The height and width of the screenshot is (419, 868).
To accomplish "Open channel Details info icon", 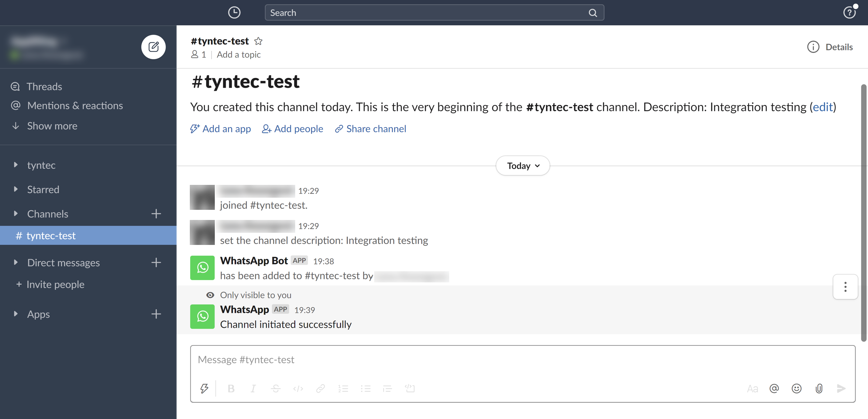I will [813, 47].
